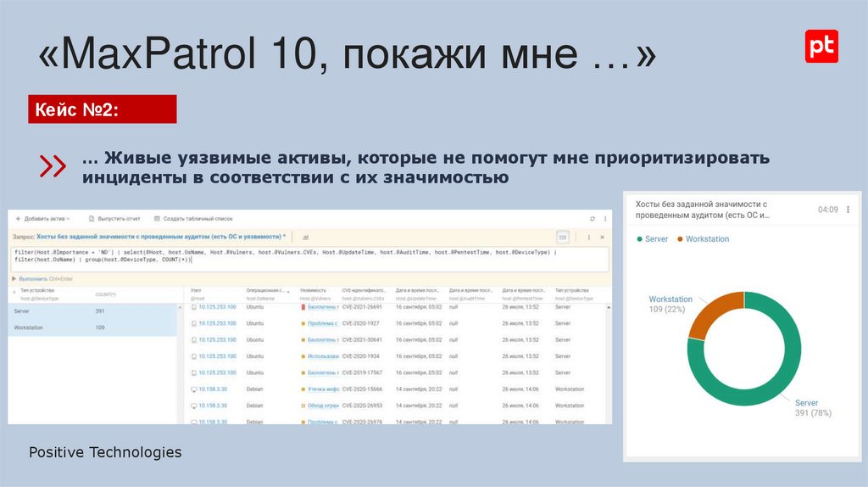
Task: Click inside the PDQL query text field
Action: coord(310,260)
